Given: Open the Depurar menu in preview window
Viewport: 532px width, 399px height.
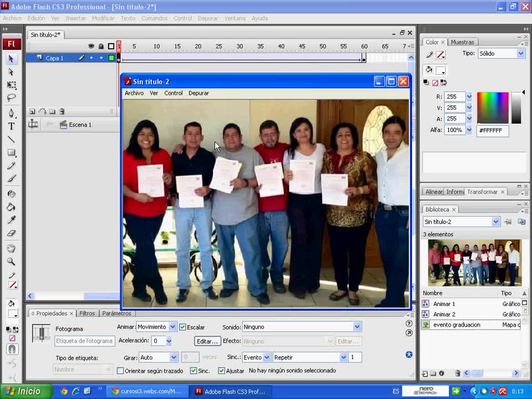Looking at the screenshot, I should [x=198, y=93].
